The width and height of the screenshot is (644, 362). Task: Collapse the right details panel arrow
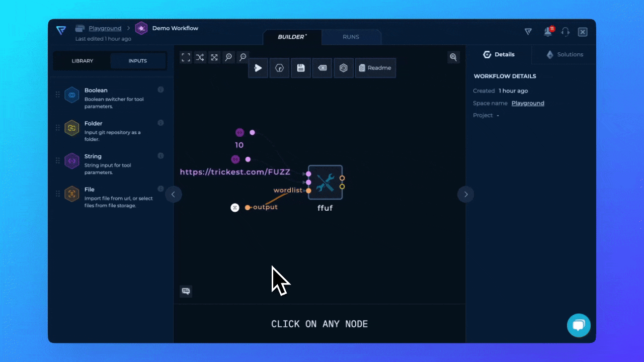click(465, 194)
